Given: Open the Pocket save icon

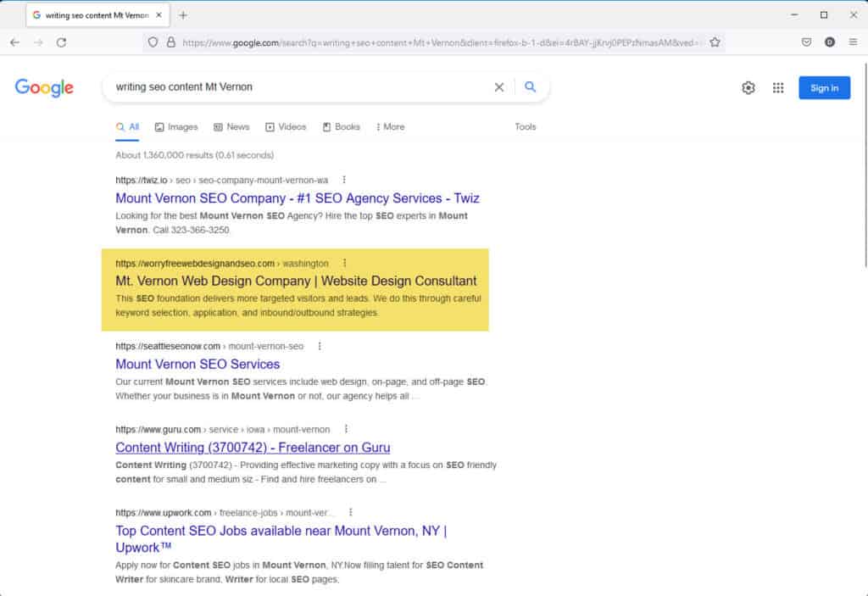Looking at the screenshot, I should [807, 42].
